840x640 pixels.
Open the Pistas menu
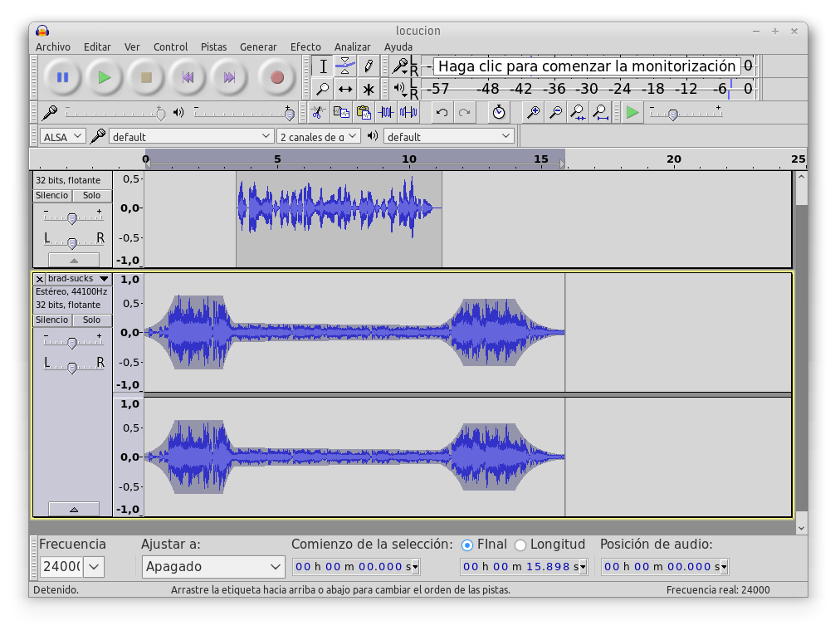click(213, 47)
